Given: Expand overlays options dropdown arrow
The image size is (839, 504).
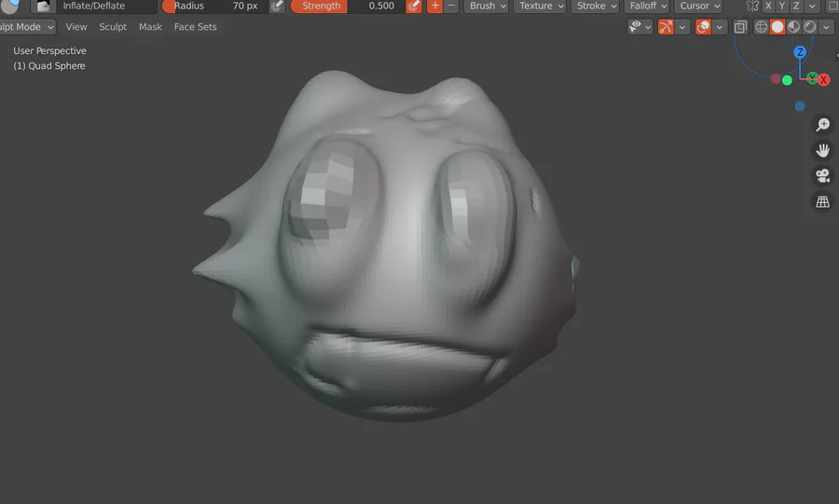Looking at the screenshot, I should click(x=719, y=27).
